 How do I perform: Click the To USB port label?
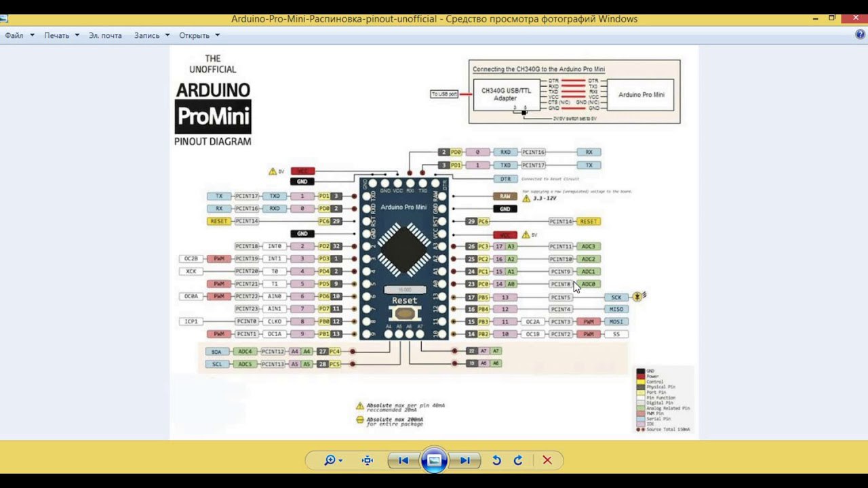(445, 94)
